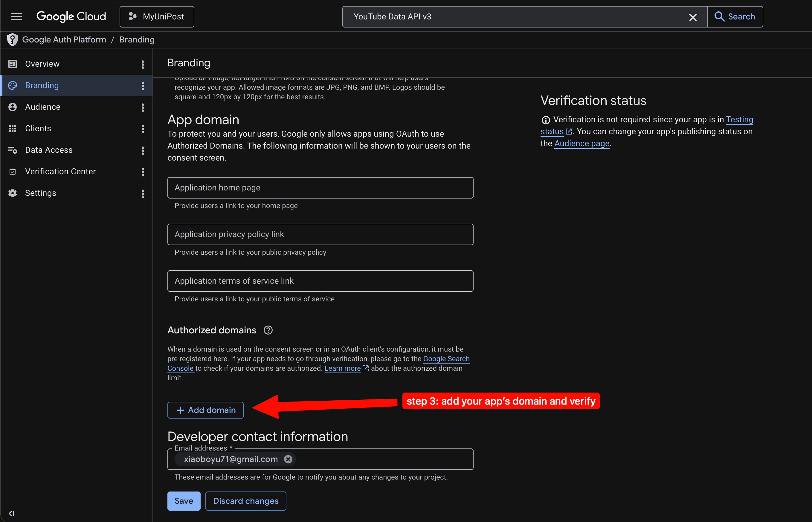
Task: Click the external-link icon beside Learn more
Action: [365, 368]
